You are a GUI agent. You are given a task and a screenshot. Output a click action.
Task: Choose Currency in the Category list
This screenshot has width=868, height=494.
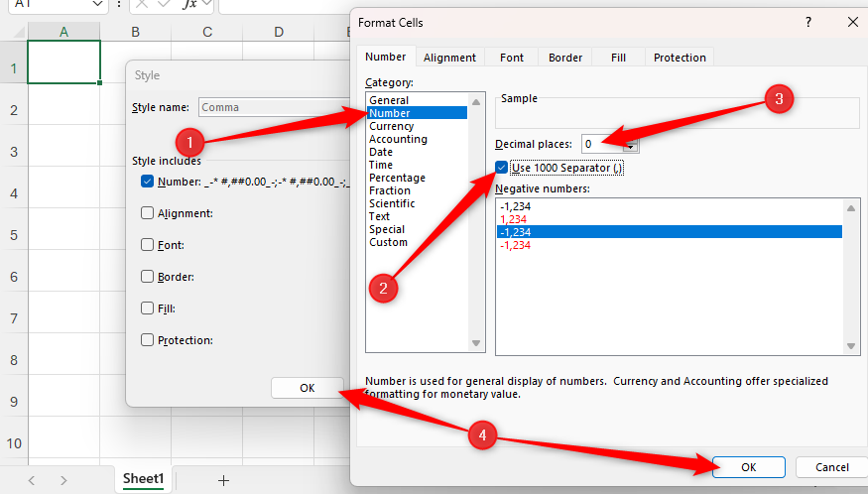[391, 126]
